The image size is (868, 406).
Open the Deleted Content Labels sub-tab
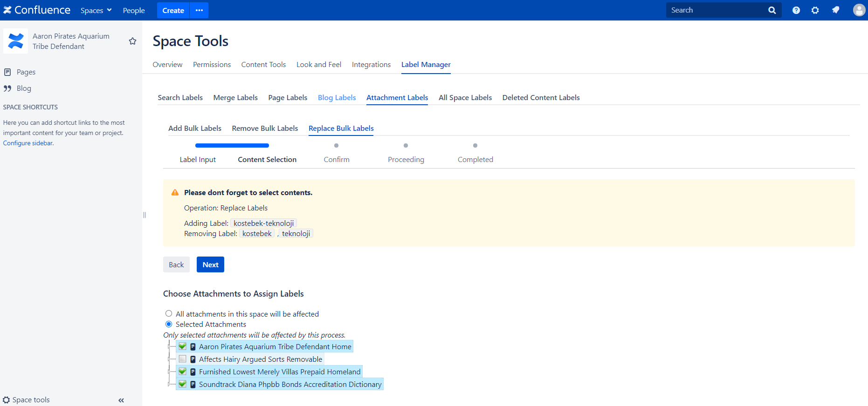(541, 98)
